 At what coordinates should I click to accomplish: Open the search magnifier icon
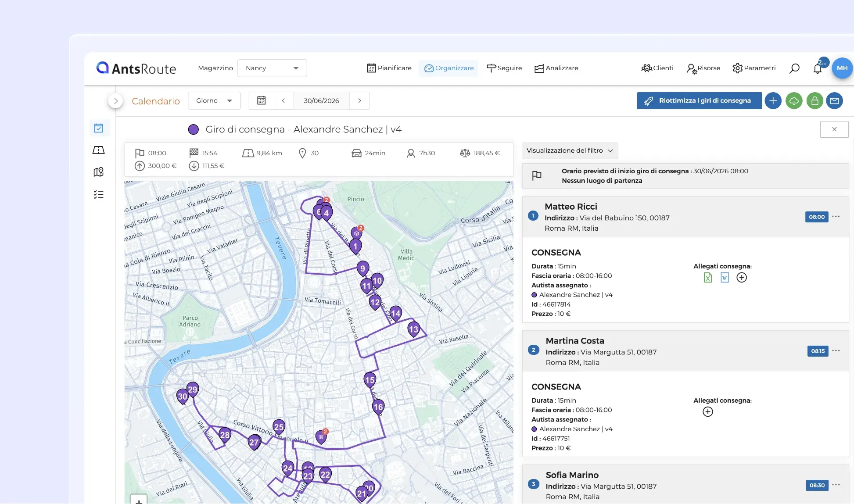point(794,68)
